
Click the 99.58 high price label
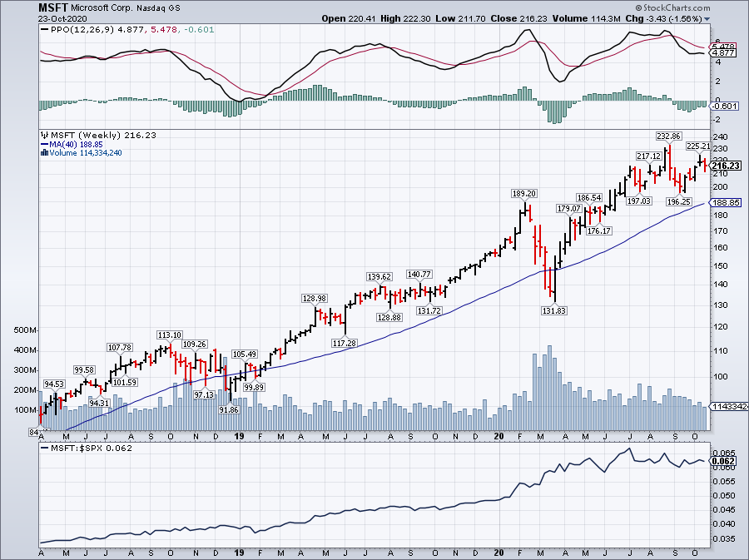[85, 370]
